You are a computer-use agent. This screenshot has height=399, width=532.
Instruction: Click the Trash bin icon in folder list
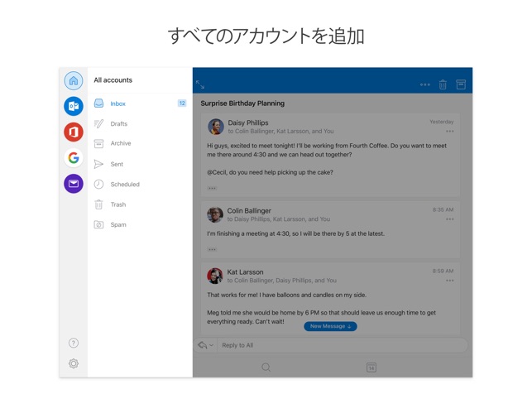point(98,204)
